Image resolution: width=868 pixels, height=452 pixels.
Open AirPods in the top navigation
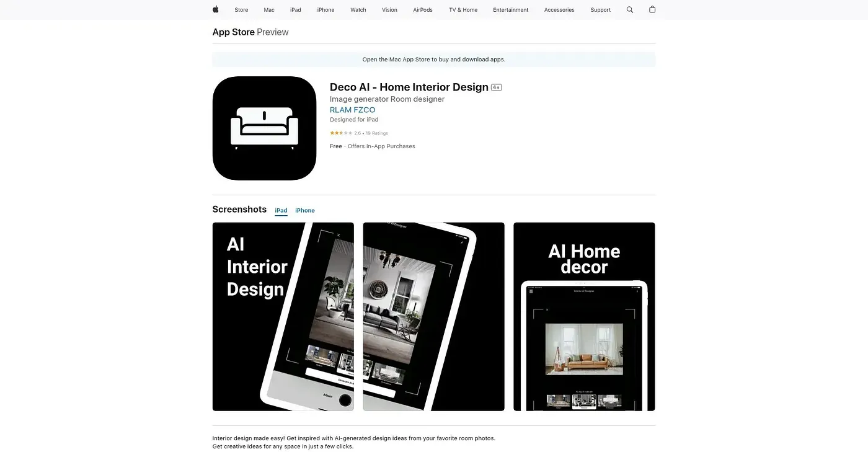coord(423,10)
